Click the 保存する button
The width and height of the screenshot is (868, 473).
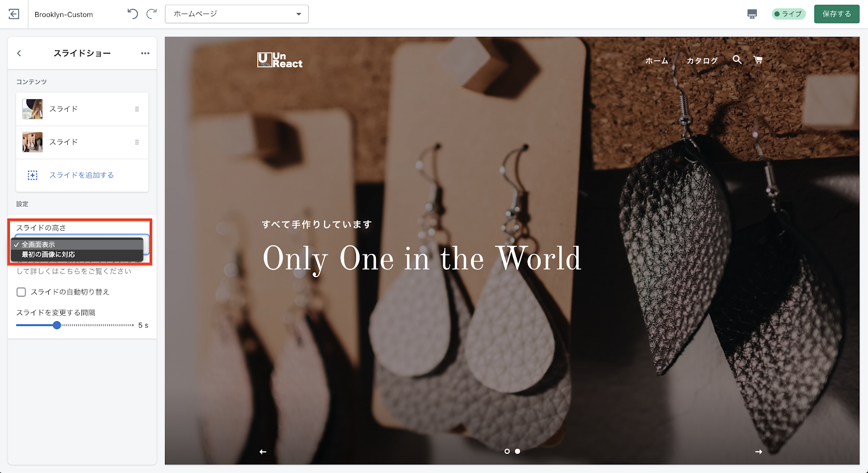point(837,14)
